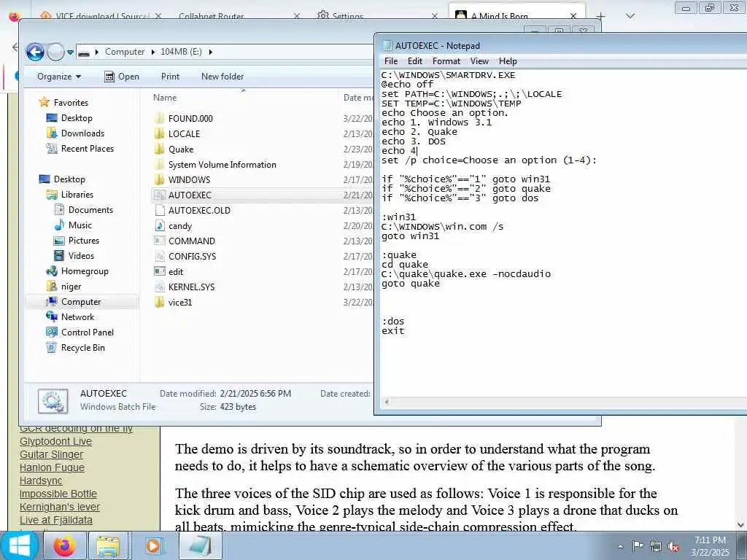Screen dimensions: 747x560
Task: Select the AUTOEXEC.OLD file icon
Action: [160, 210]
